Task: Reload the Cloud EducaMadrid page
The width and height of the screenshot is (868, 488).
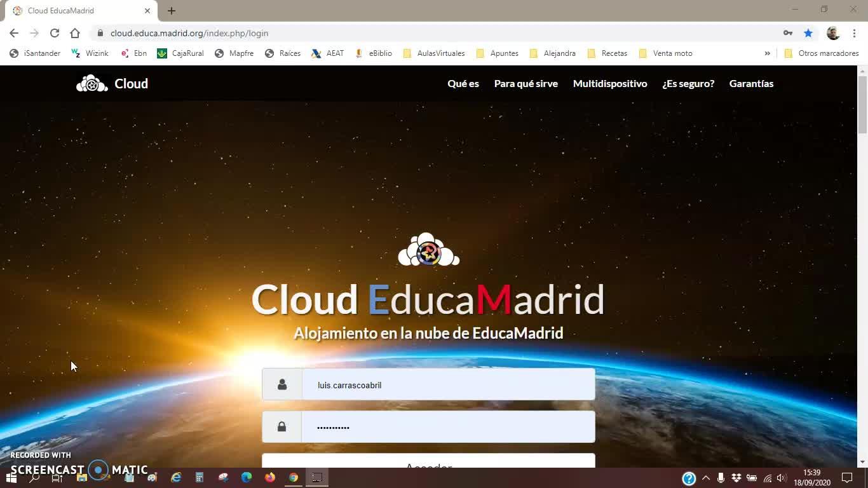Action: [x=55, y=33]
